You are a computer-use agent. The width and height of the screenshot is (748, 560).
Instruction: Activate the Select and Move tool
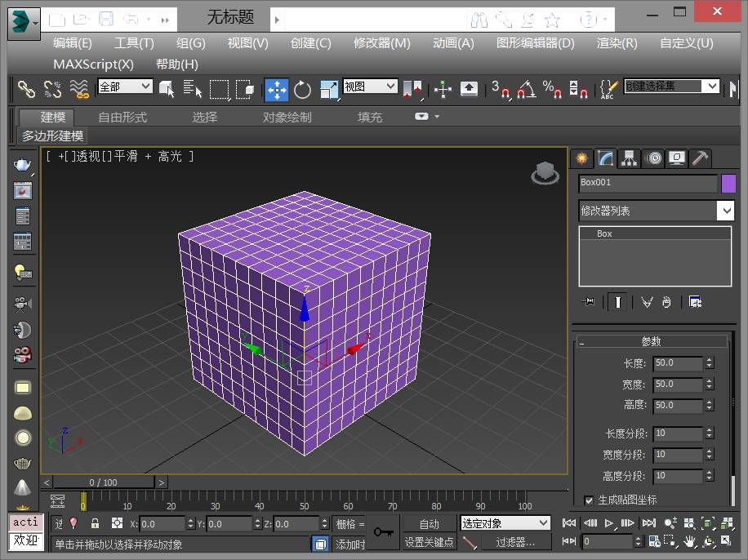tap(277, 90)
